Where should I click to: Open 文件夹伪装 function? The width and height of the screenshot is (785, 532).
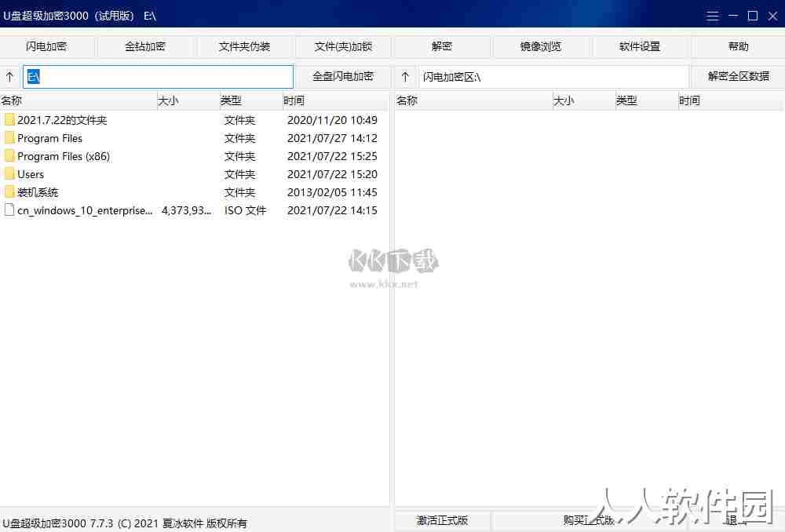click(x=244, y=46)
